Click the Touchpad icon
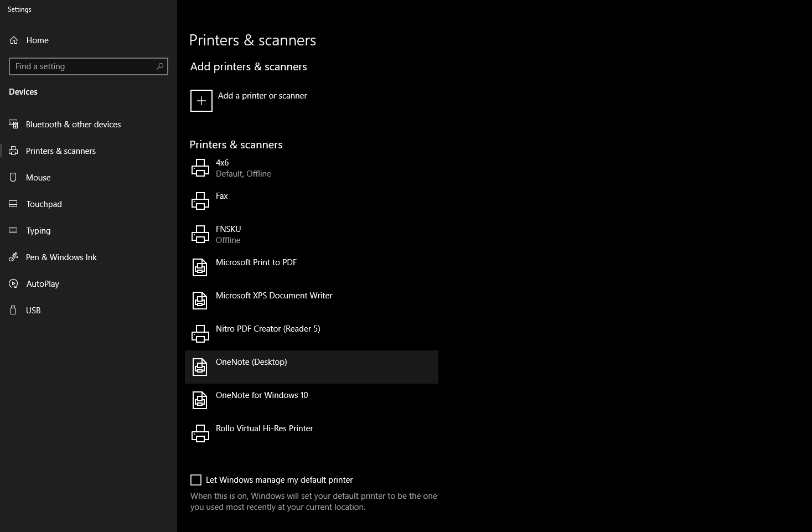 click(x=13, y=204)
